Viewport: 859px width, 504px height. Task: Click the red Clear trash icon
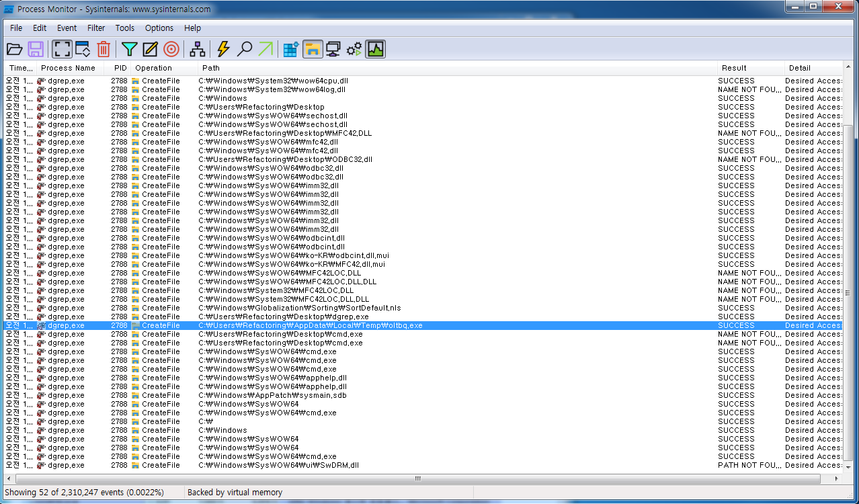click(x=103, y=49)
